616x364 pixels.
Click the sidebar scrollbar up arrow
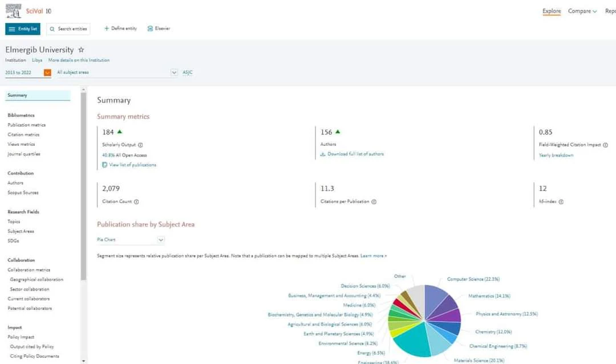[83, 90]
